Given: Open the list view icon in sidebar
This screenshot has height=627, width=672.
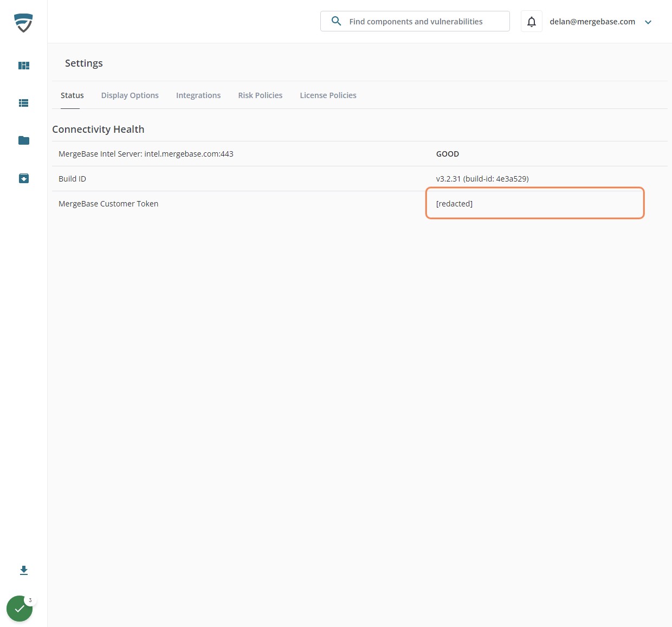Looking at the screenshot, I should click(24, 103).
